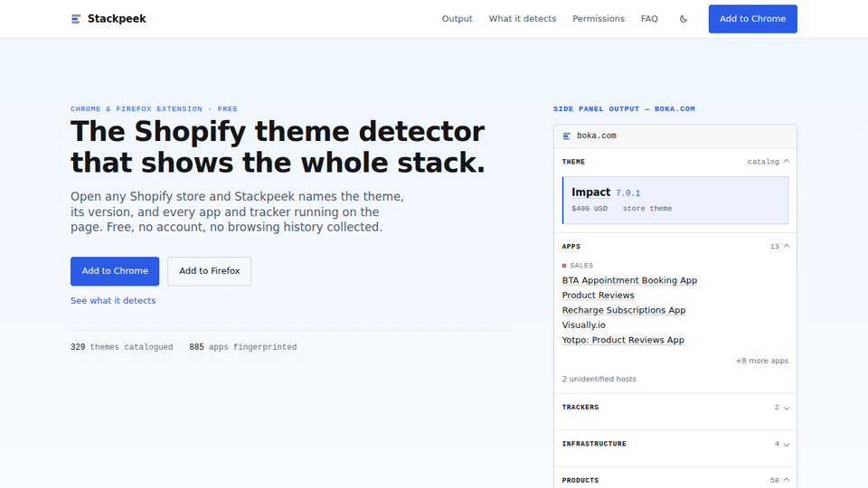The width and height of the screenshot is (868, 488).
Task: Toggle dark mode with the moon icon
Action: click(x=684, y=19)
